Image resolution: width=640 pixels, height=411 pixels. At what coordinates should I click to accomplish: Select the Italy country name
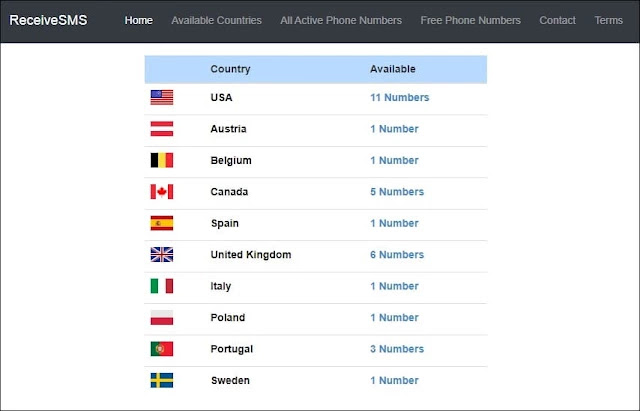click(x=220, y=286)
